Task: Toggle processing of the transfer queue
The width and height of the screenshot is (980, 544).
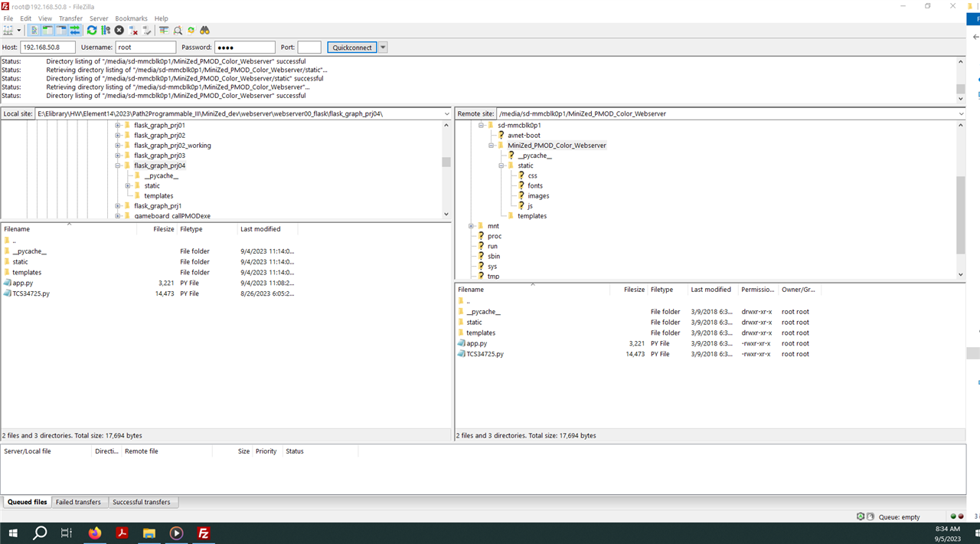Action: point(106,31)
